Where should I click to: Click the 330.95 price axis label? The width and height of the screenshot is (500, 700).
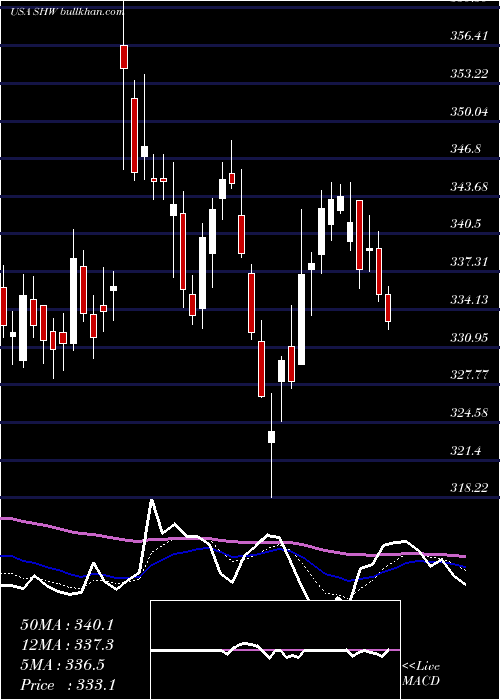[x=468, y=338]
